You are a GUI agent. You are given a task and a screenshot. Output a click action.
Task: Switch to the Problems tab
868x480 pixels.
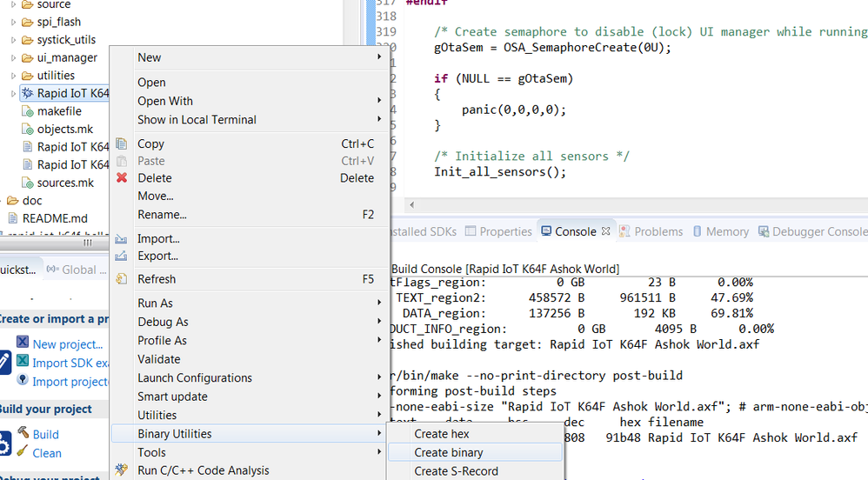(x=658, y=231)
